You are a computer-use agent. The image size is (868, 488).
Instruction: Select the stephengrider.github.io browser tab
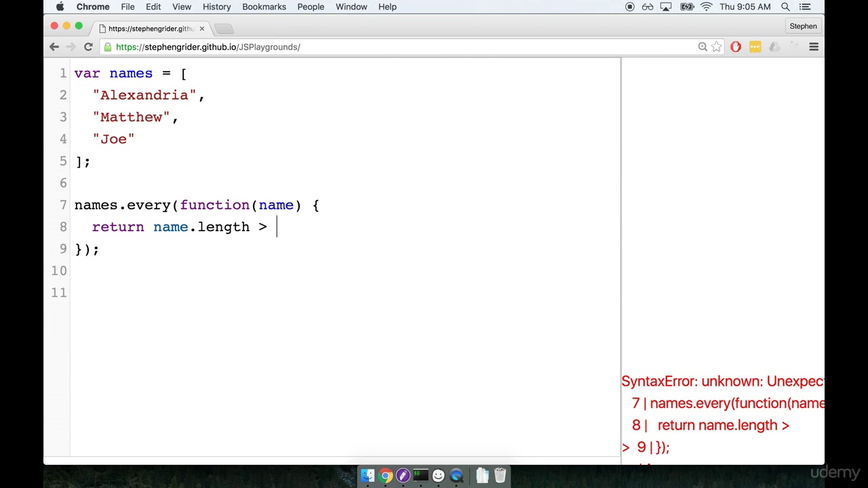[x=151, y=28]
